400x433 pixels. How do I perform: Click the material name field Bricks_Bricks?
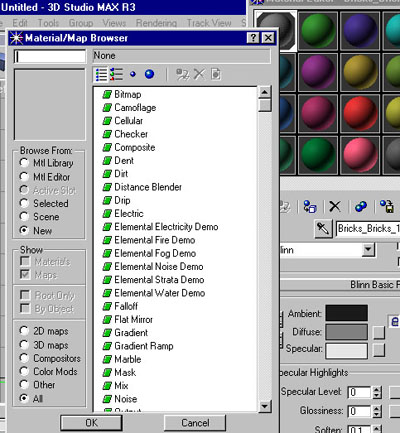click(368, 229)
